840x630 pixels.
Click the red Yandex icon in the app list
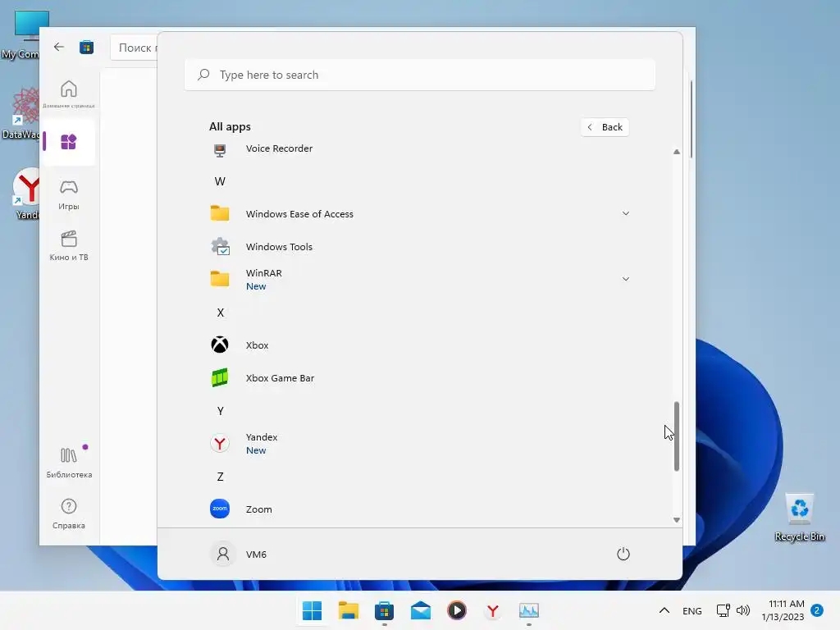[x=220, y=444]
